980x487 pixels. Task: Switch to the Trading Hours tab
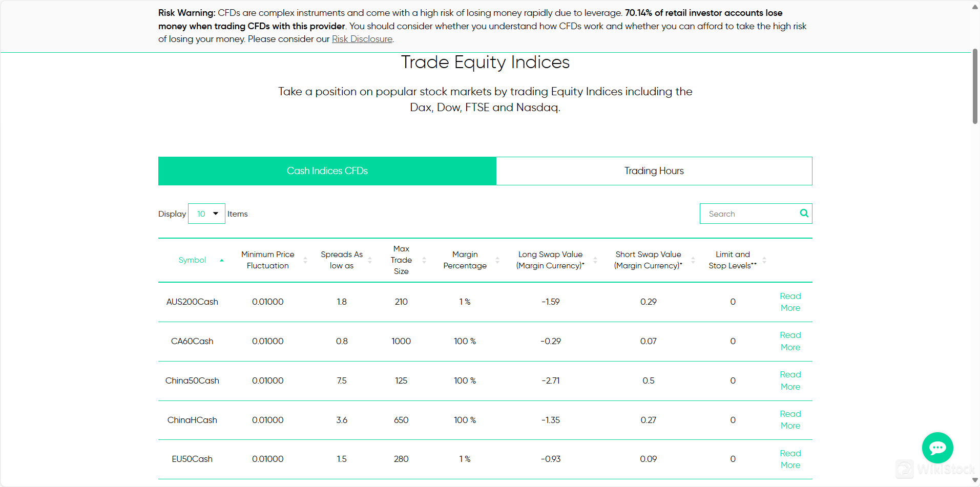click(x=654, y=171)
